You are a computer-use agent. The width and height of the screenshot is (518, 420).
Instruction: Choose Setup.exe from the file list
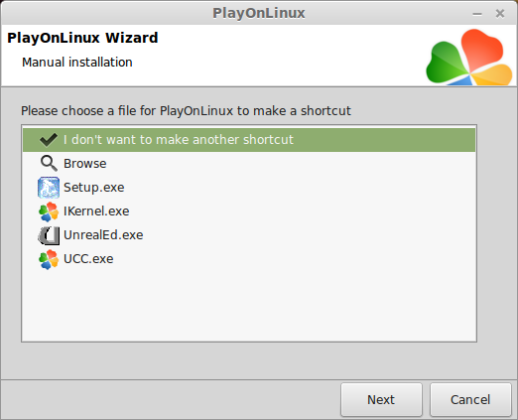(249, 188)
